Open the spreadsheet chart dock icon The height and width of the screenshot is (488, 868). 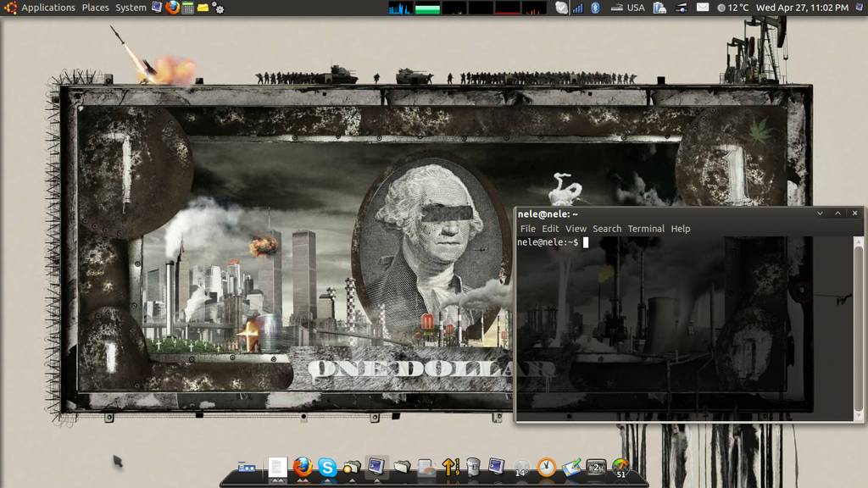click(426, 468)
